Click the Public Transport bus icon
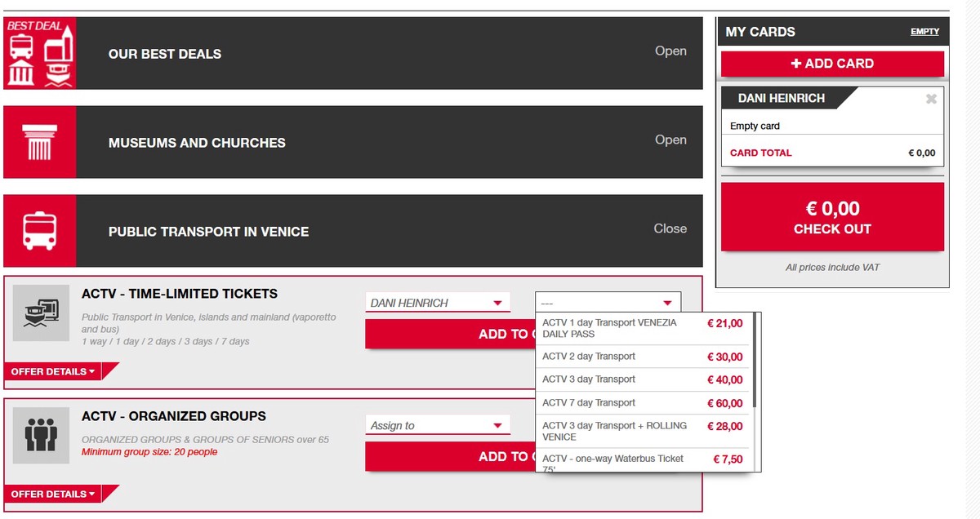 [40, 230]
